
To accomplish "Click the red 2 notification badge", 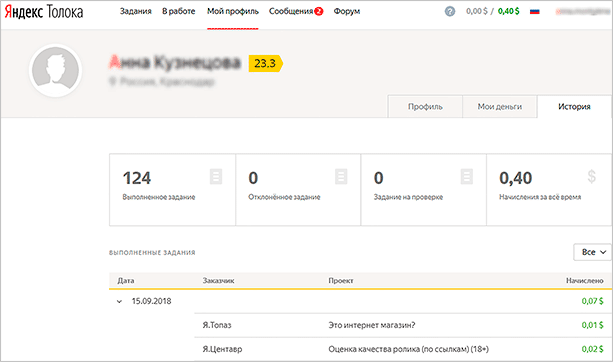I will click(319, 11).
